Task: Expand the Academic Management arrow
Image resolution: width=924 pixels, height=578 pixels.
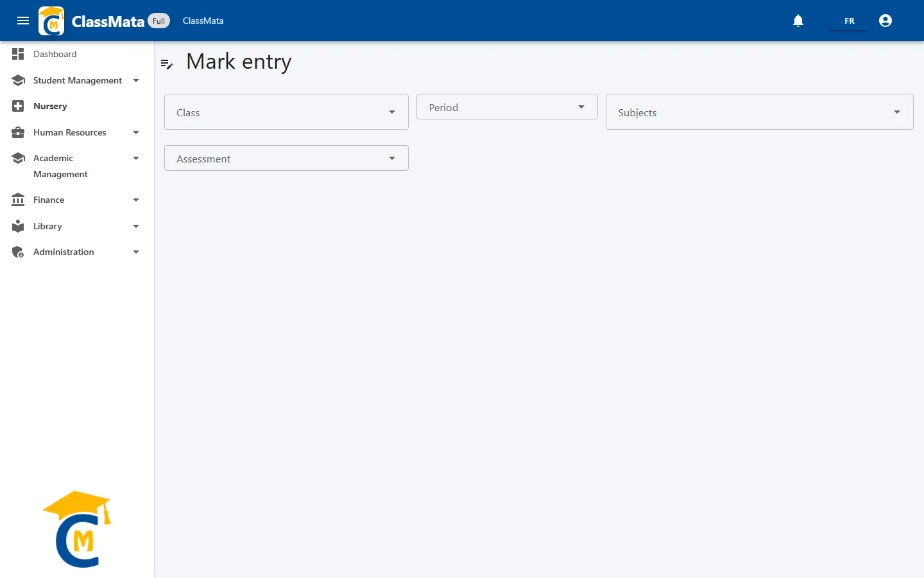Action: click(136, 158)
